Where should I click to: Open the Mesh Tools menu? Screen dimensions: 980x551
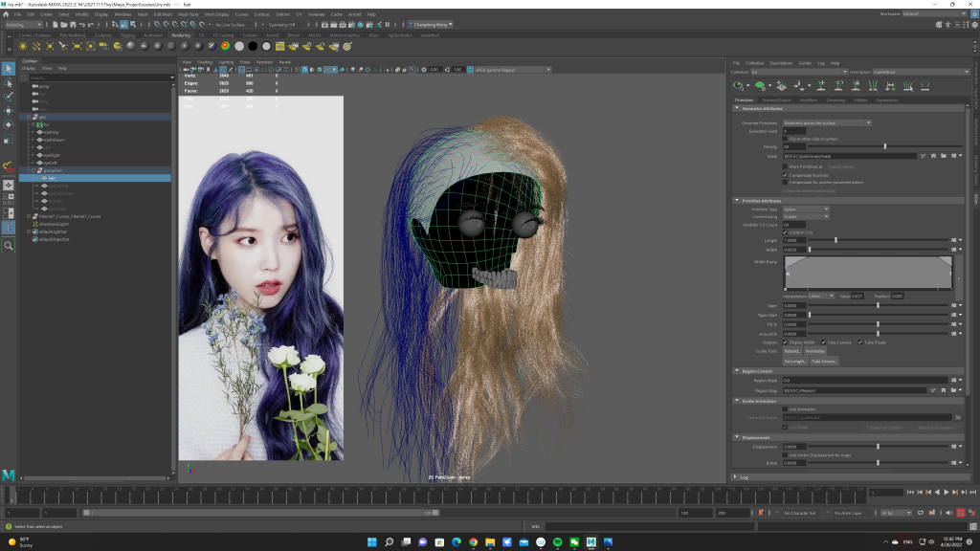point(188,14)
